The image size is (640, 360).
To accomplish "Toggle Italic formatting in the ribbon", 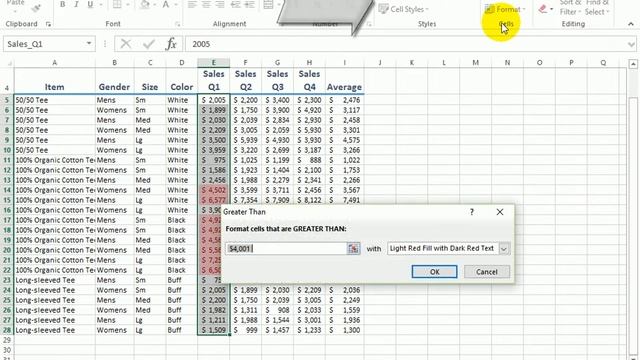I will click(76, 4).
